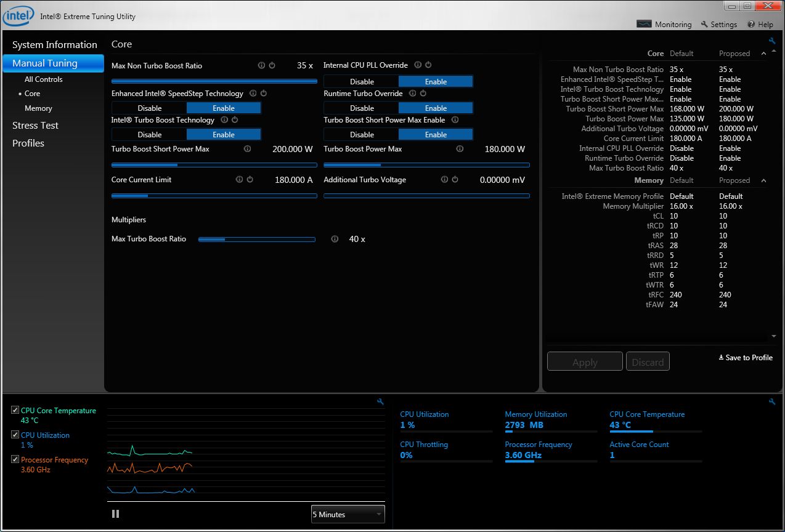Click the Turbo Boost Short Power Max slider
785x532 pixels.
pos(214,165)
